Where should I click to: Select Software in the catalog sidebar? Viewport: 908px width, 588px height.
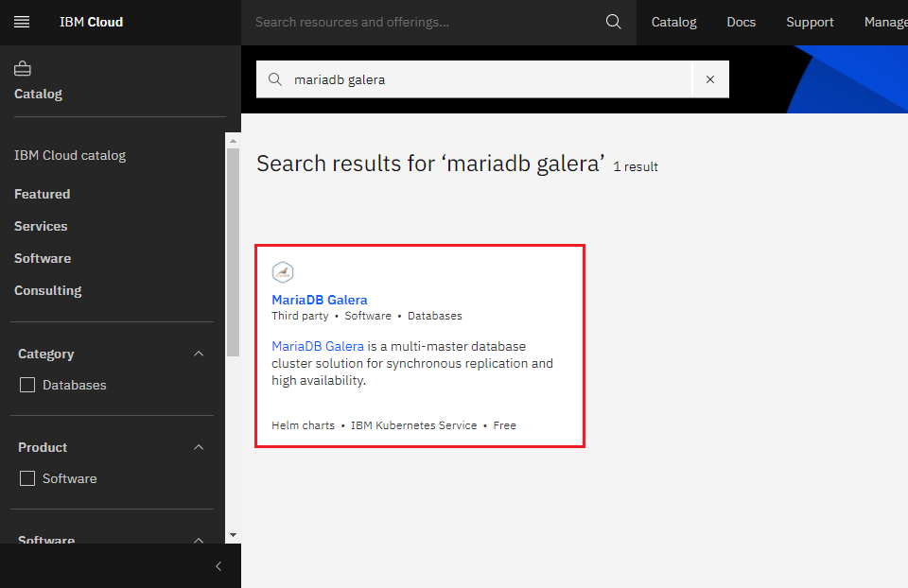tap(43, 258)
